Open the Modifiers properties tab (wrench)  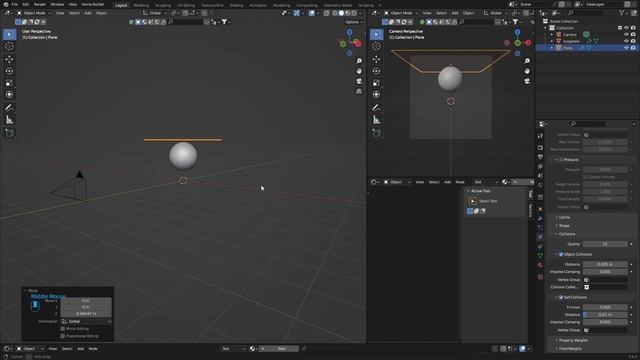(x=540, y=218)
